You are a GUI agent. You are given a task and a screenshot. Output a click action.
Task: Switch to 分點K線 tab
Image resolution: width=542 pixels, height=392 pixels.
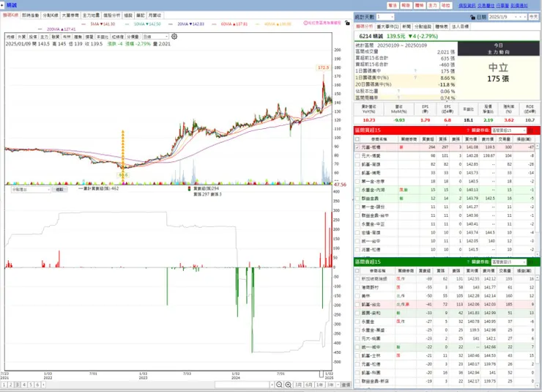click(51, 15)
